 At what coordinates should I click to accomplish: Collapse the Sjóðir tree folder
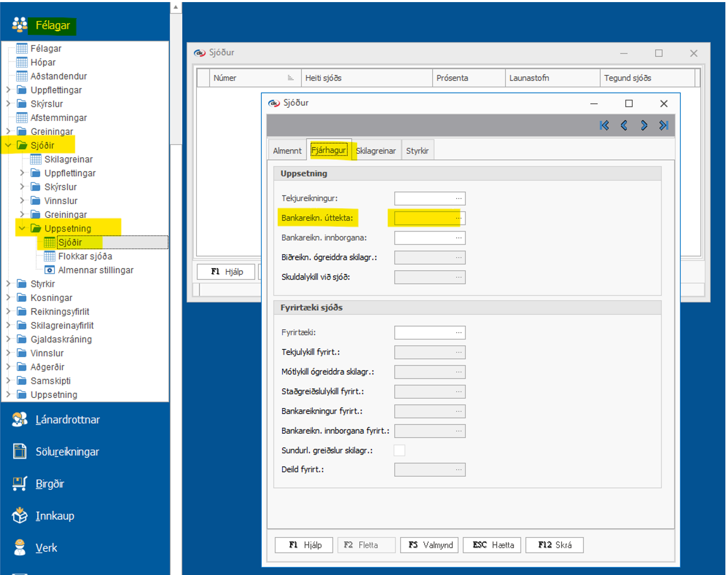coord(8,146)
